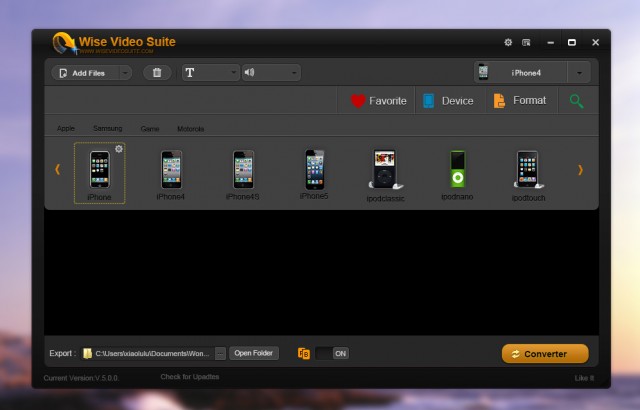The image size is (640, 410).
Task: Minimize the Wise Video Suite window
Action: click(551, 42)
